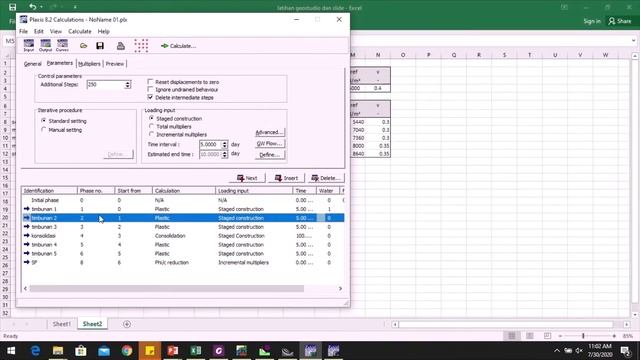Select the timbunan 5 phase row
This screenshot has height=360, width=640.
point(183,254)
